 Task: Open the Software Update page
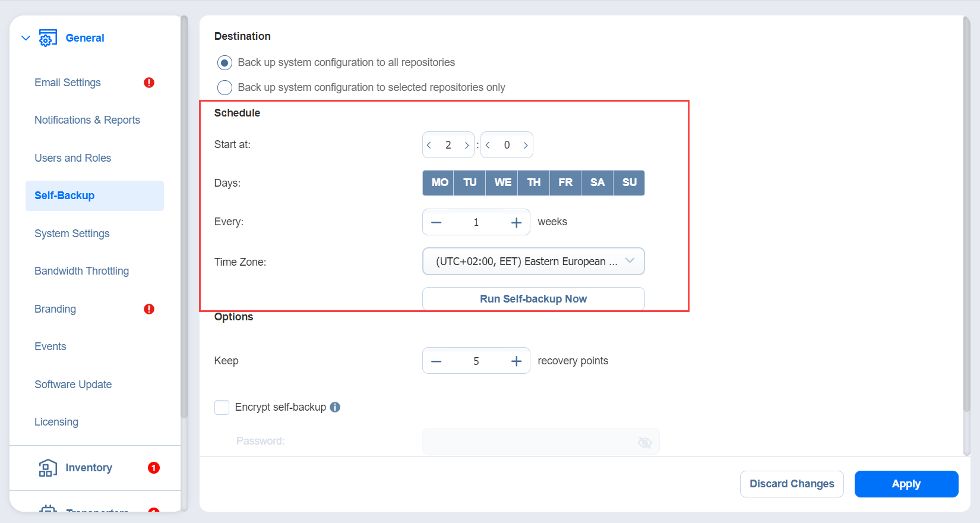point(73,385)
